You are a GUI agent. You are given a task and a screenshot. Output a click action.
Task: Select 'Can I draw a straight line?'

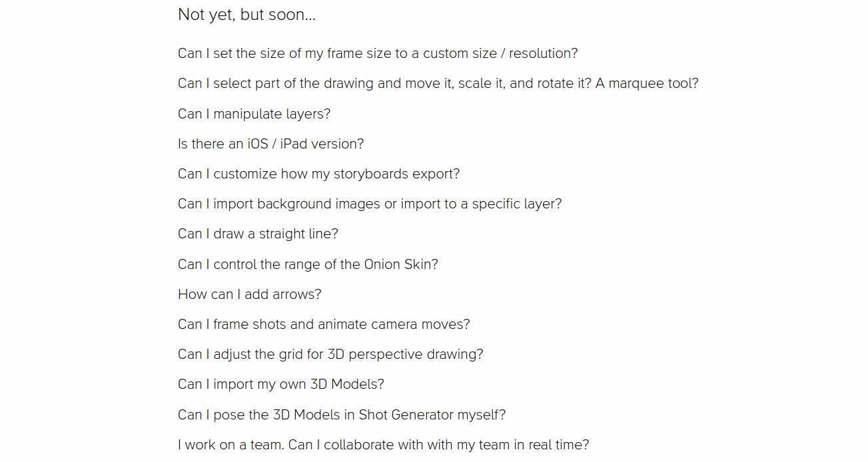(x=258, y=234)
